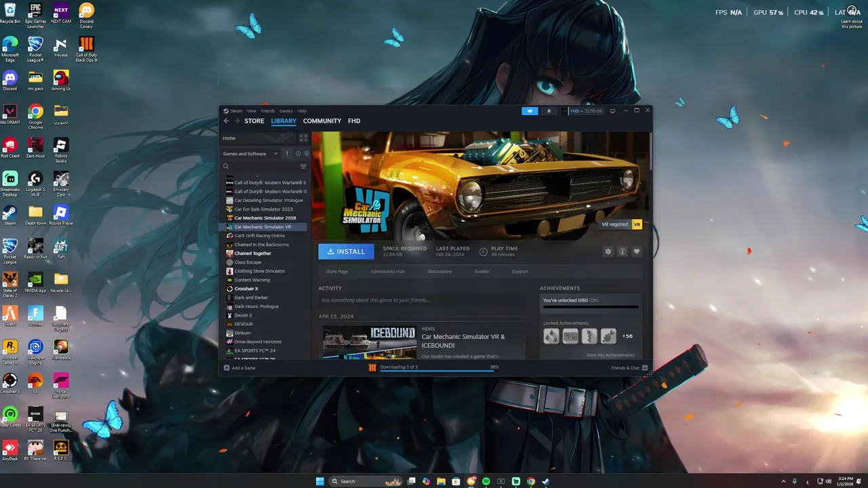The image size is (868, 488).
Task: Open Spotify from the taskbar
Action: pyautogui.click(x=486, y=481)
